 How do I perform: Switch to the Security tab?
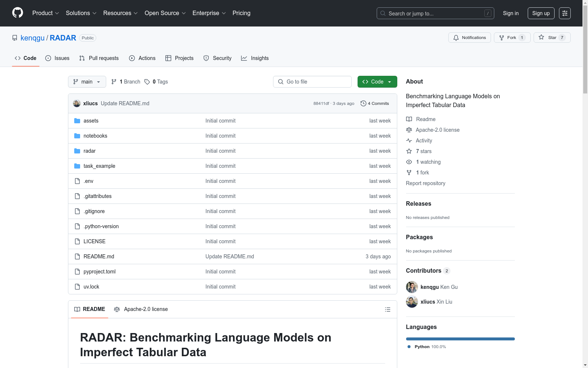coord(218,58)
